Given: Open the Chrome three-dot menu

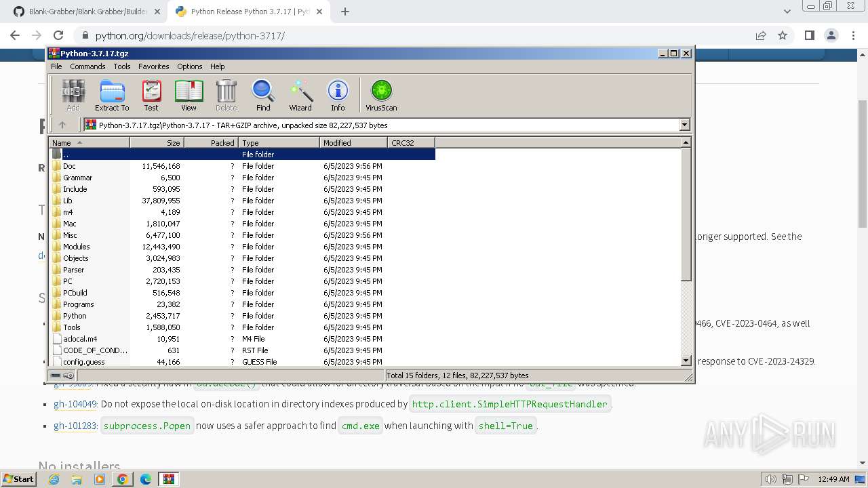Looking at the screenshot, I should (852, 35).
